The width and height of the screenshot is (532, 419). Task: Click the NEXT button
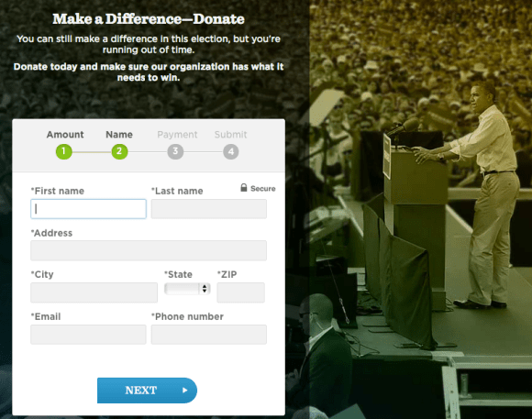pos(147,391)
